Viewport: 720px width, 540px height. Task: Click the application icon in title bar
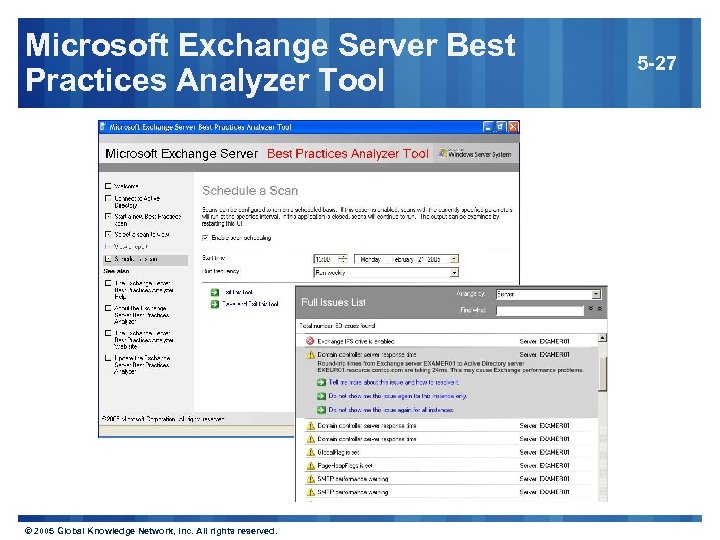(103, 127)
